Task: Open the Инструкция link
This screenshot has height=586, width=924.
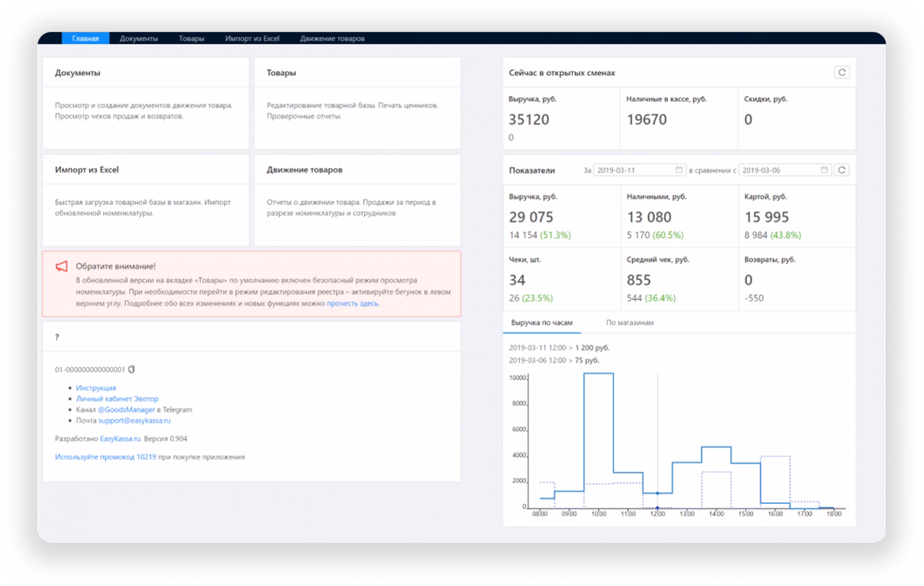Action: (x=96, y=388)
